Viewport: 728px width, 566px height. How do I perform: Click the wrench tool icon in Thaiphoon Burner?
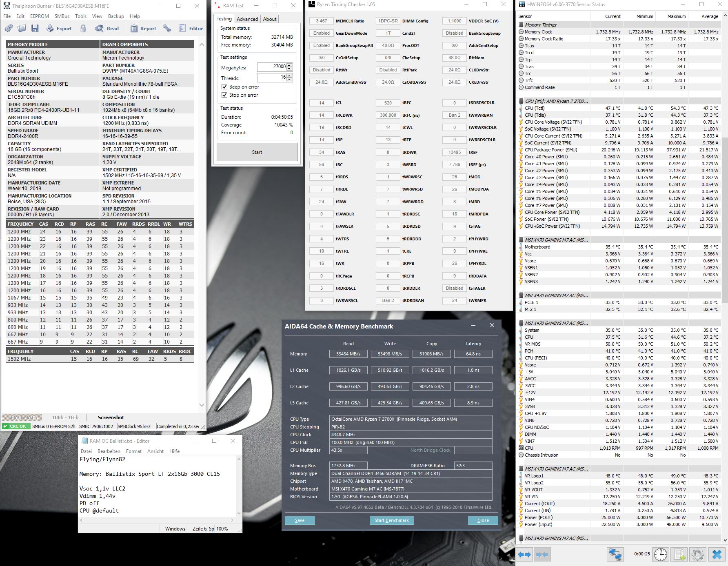tap(166, 28)
